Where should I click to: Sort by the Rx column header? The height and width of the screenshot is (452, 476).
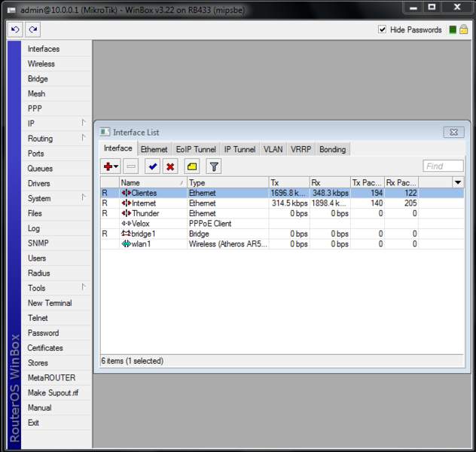tap(330, 182)
